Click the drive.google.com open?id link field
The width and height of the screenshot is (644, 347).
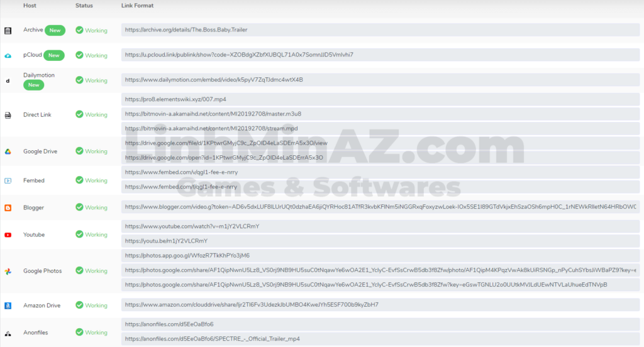380,158
